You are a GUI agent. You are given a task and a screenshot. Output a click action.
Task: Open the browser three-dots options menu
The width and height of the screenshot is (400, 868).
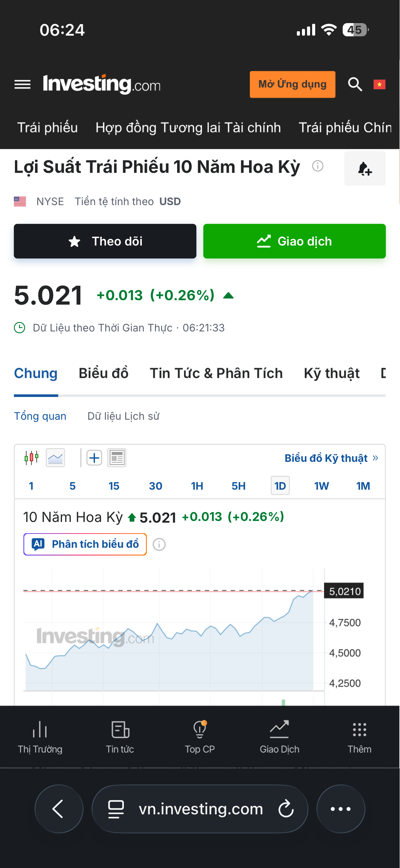[341, 809]
